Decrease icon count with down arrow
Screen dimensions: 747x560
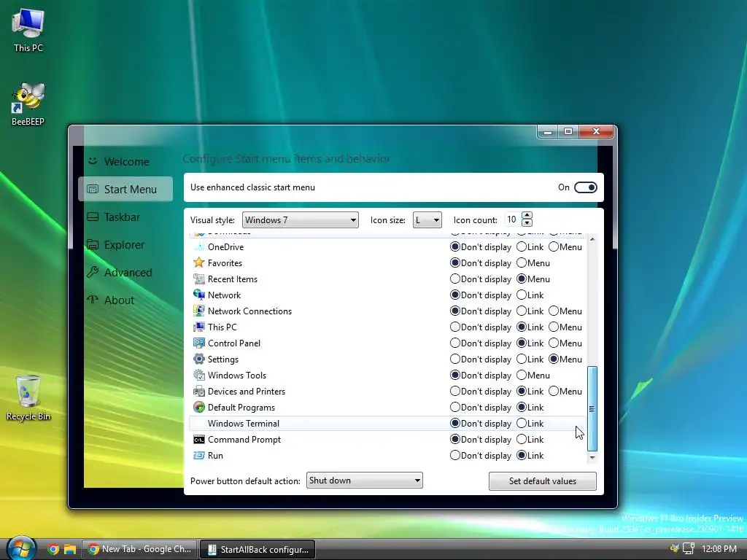coord(527,223)
